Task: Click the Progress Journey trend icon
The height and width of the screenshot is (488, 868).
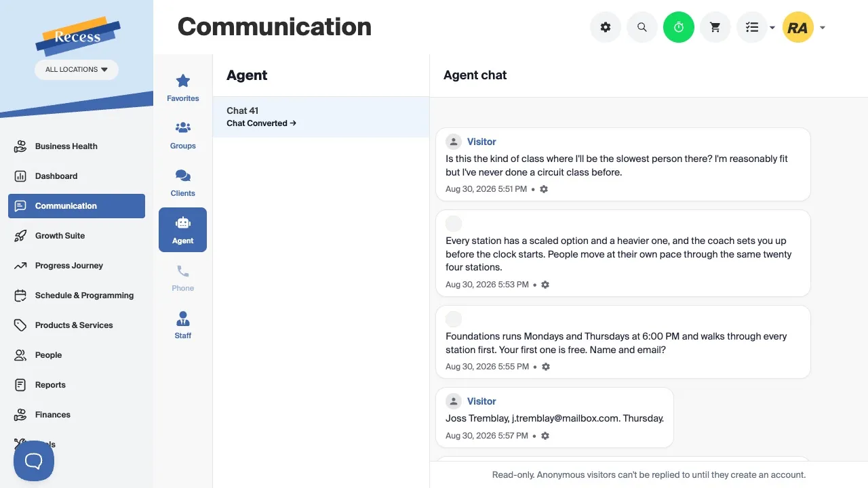Action: (20, 266)
